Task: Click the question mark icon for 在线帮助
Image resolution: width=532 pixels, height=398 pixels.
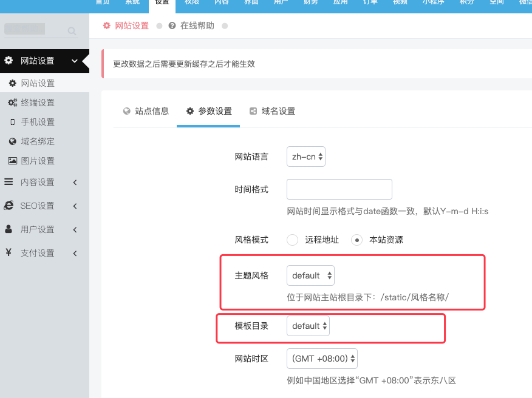Action: click(172, 25)
